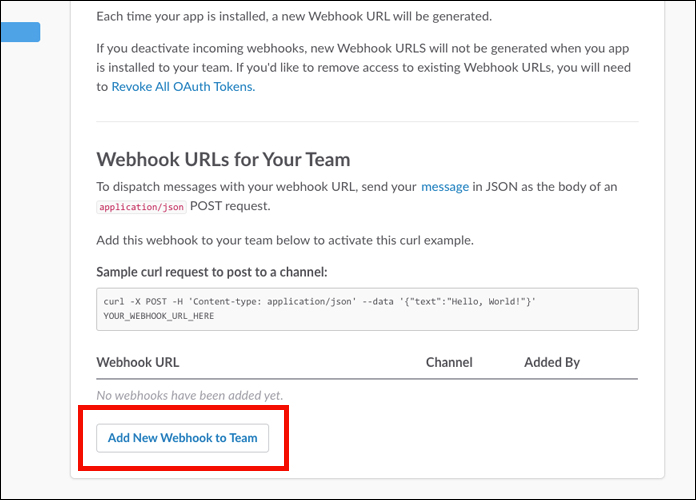
Task: Click the "To dispatch messages with your webhook URL" text
Action: tap(256, 186)
